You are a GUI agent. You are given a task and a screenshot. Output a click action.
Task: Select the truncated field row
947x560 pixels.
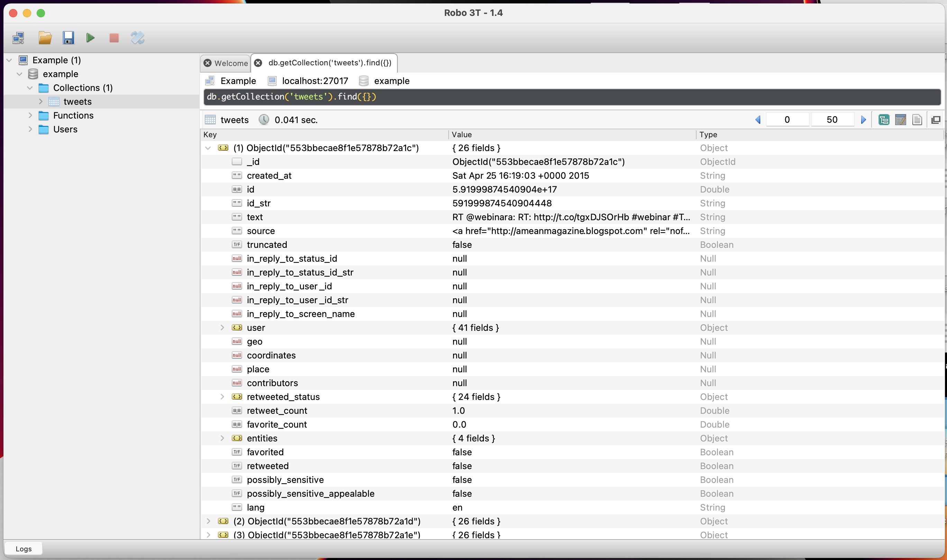572,244
